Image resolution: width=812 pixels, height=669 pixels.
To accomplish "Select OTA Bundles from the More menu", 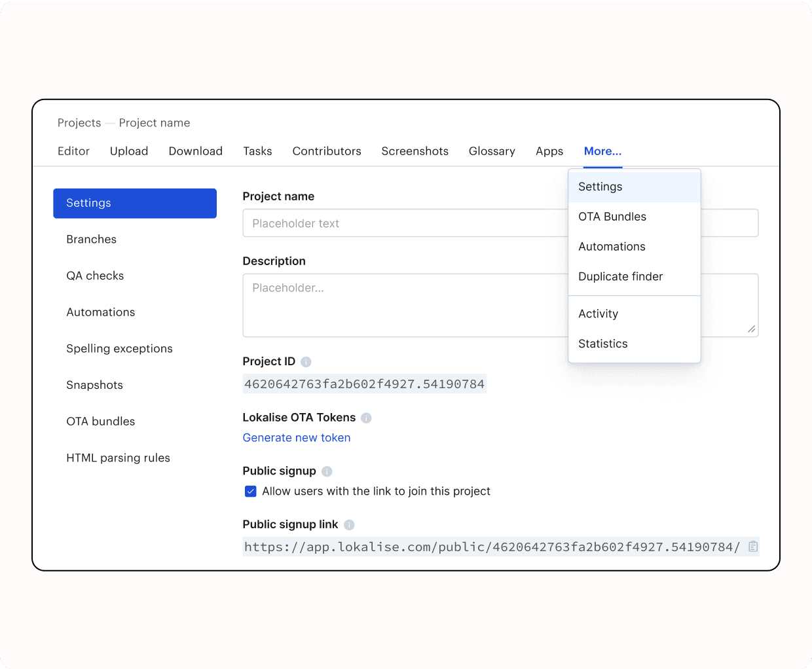I will (612, 217).
